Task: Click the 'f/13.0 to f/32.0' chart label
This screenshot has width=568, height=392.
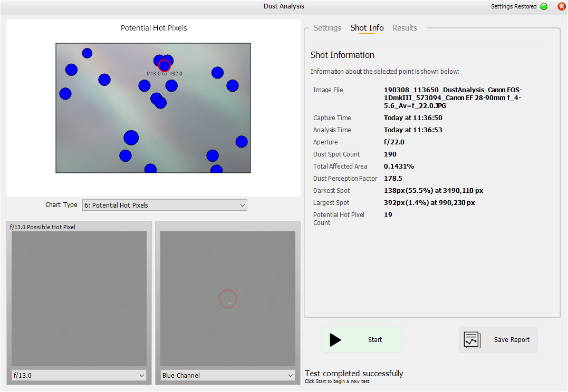Action: [165, 73]
